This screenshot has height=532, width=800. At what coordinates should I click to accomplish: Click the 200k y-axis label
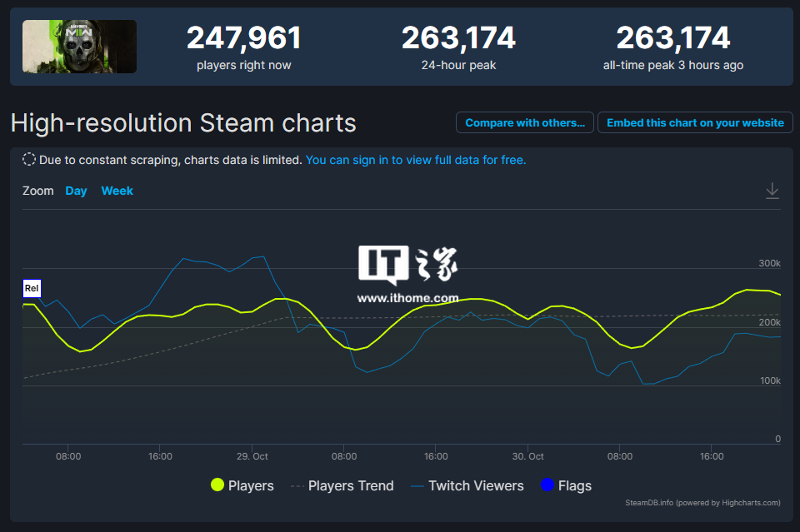769,322
